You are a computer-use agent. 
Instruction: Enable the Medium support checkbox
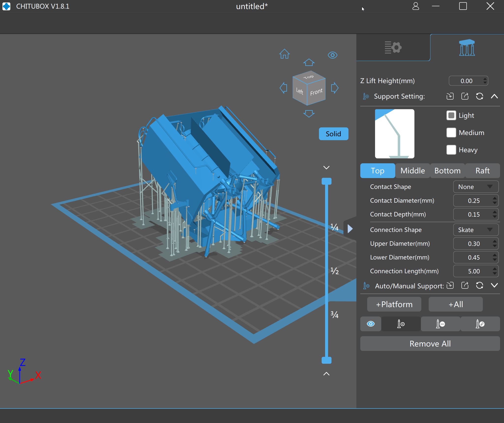[x=451, y=133]
